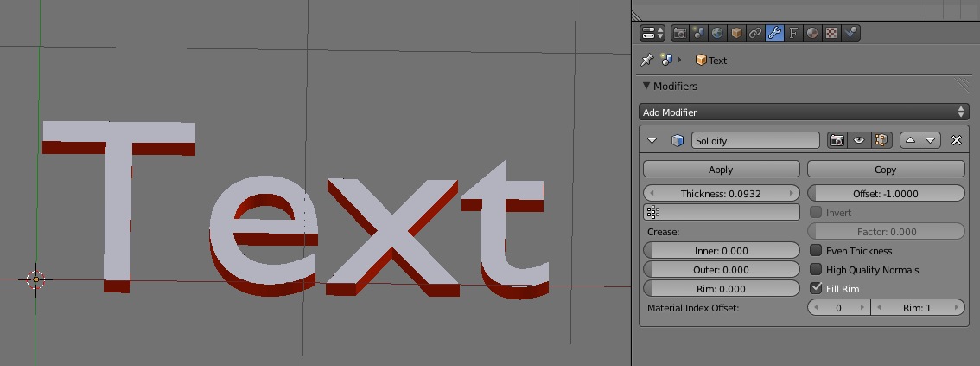This screenshot has width=980, height=366.
Task: Adjust the Outer crease slider
Action: click(722, 270)
